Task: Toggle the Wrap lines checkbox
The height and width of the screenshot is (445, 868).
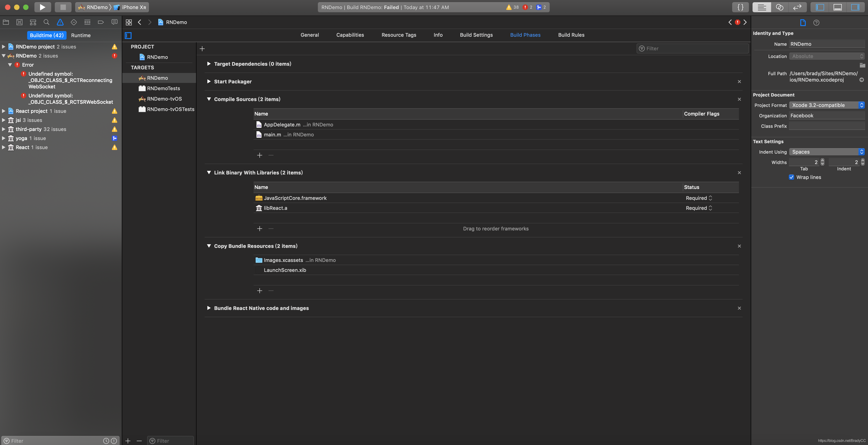Action: [x=791, y=177]
